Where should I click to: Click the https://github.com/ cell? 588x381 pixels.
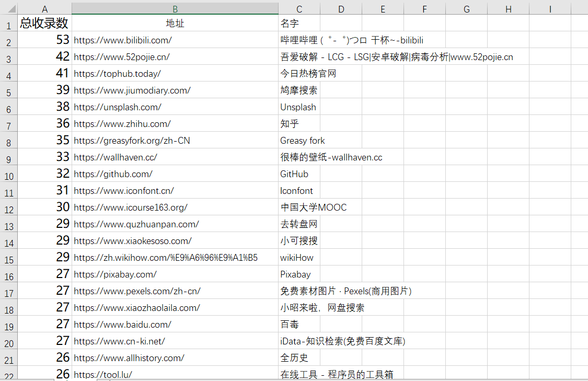point(175,174)
